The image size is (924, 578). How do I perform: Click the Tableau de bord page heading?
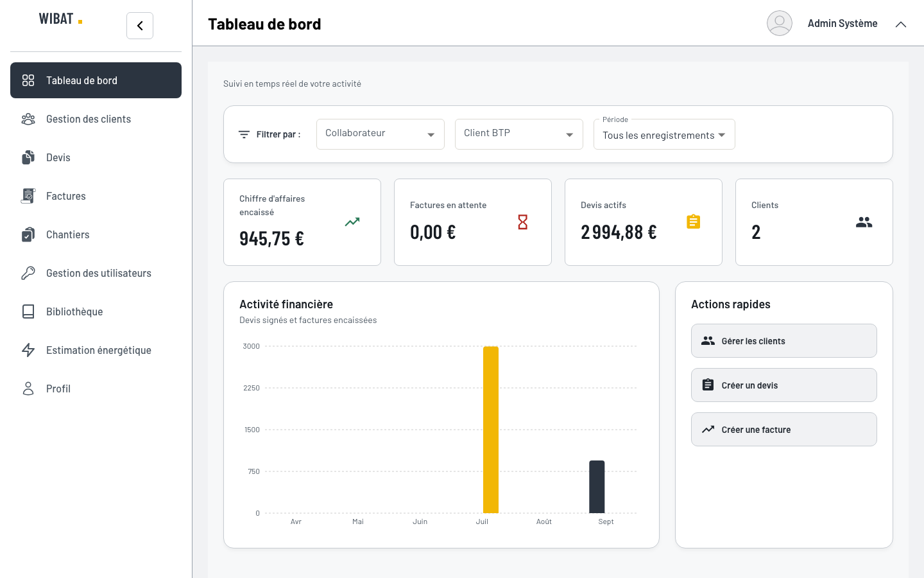point(264,24)
